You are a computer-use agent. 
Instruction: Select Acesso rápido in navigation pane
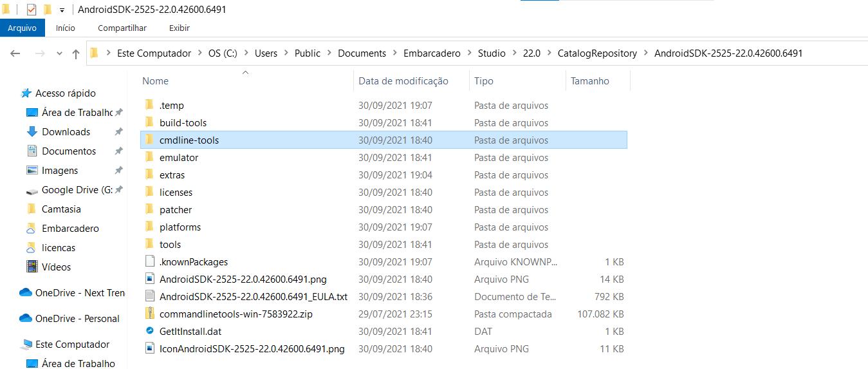[66, 93]
